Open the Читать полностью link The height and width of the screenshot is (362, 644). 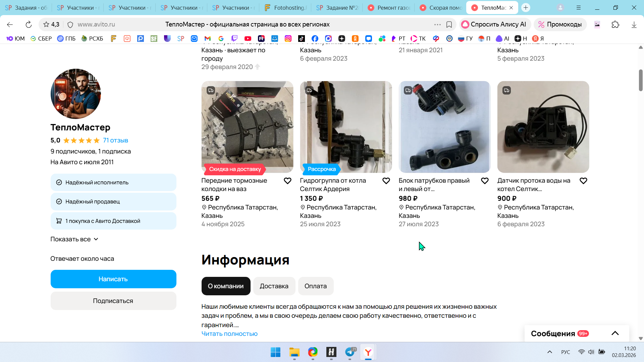tap(229, 334)
